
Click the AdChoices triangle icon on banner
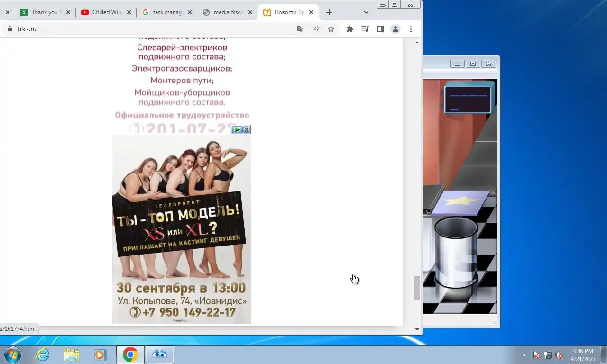pos(238,129)
